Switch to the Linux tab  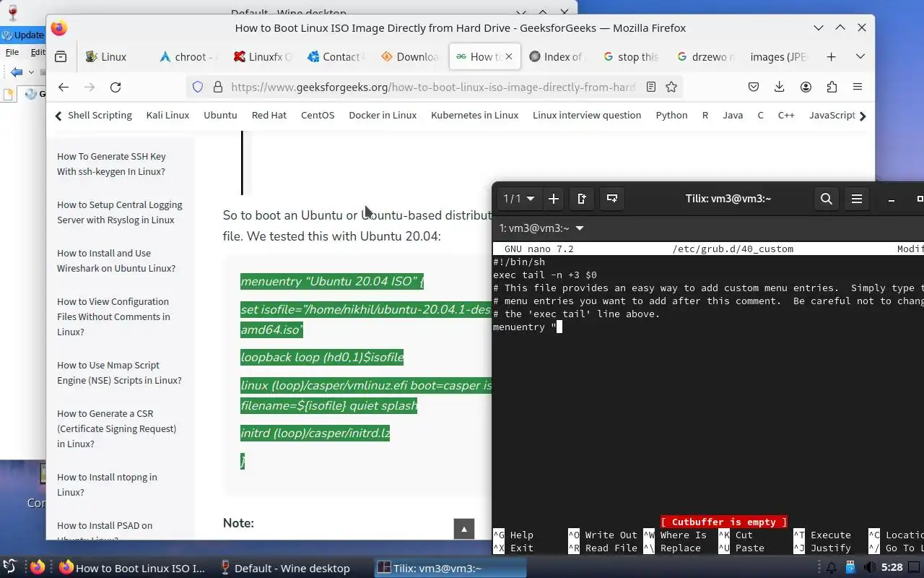click(113, 56)
